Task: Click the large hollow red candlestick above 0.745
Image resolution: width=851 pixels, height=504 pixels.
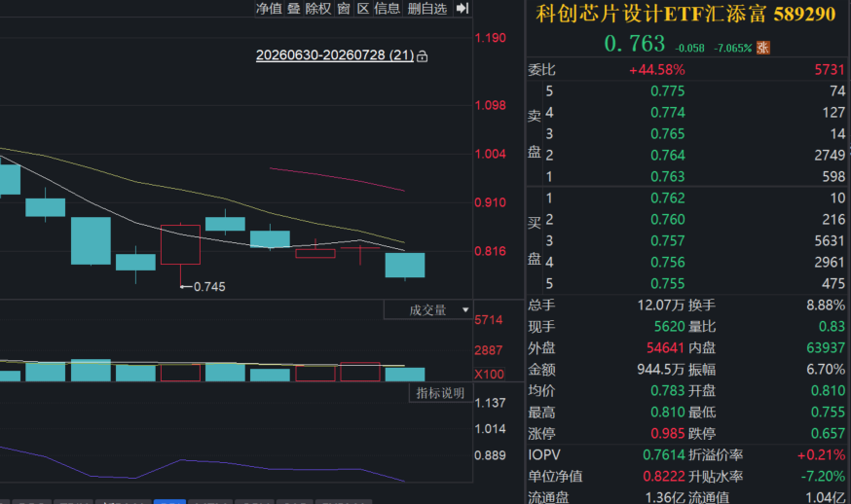Action: click(181, 244)
